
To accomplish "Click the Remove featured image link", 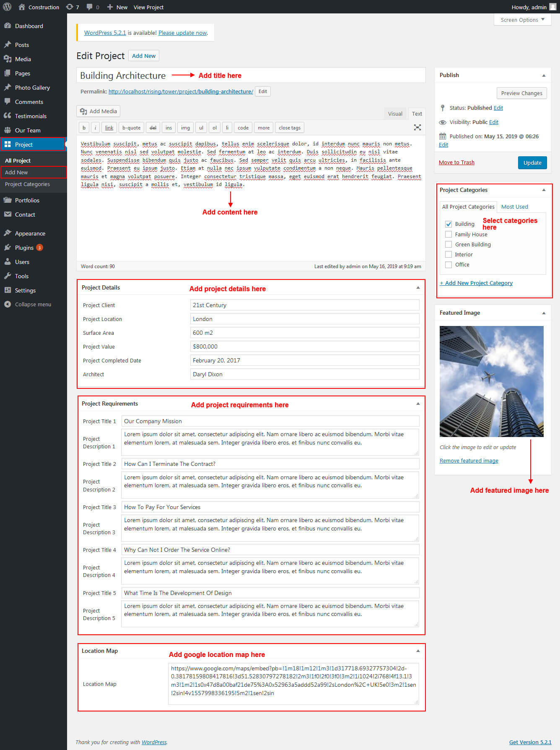I will tap(469, 460).
